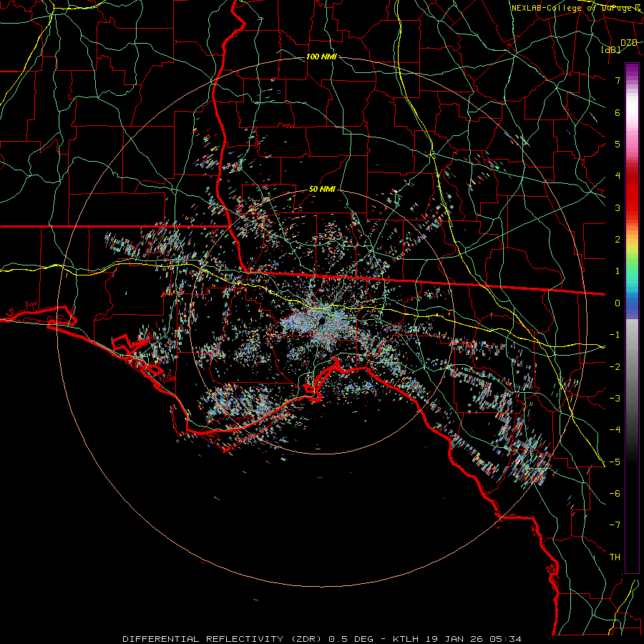Viewport: 644px width, 644px height.
Task: Click the 1 value on the color scale
Action: pyautogui.click(x=618, y=271)
